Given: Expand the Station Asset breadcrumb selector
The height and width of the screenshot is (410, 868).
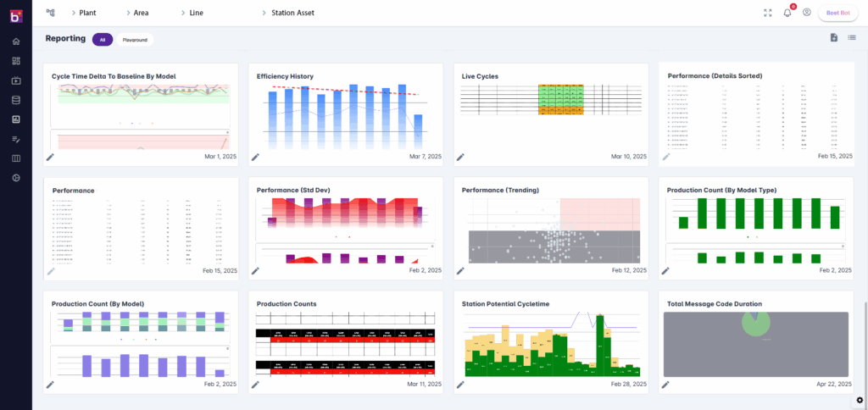Looking at the screenshot, I should click(x=288, y=13).
